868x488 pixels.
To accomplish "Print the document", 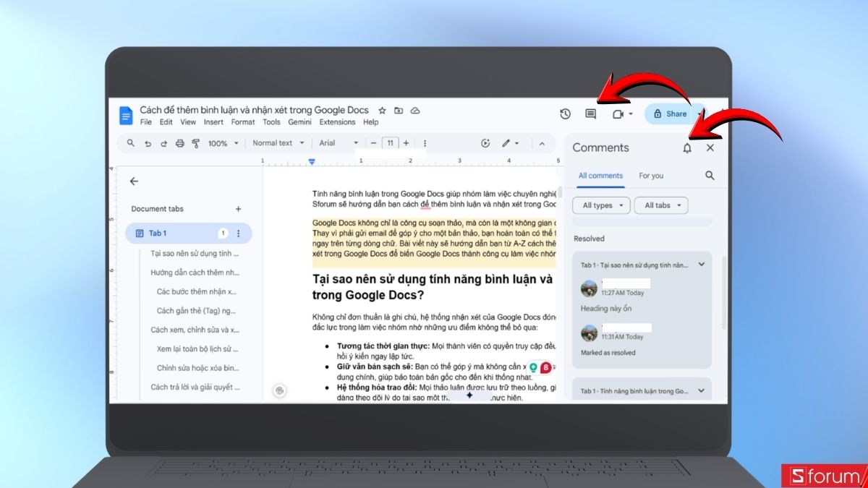I will [x=180, y=143].
